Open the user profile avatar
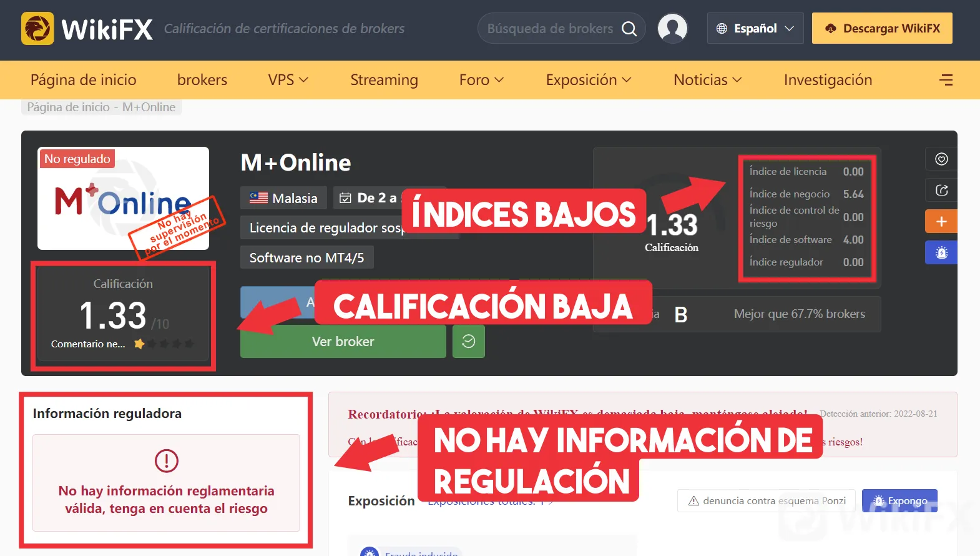 [672, 29]
